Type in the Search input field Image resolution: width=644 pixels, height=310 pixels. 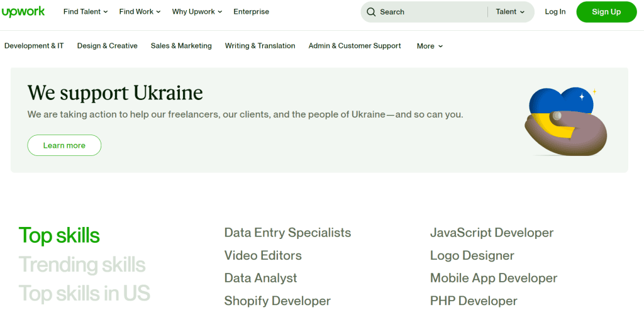coord(431,12)
